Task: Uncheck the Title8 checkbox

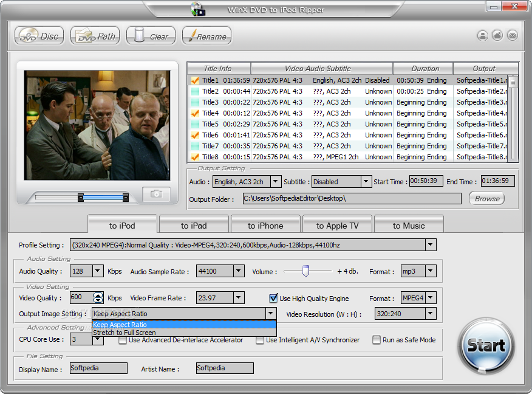Action: [x=195, y=157]
